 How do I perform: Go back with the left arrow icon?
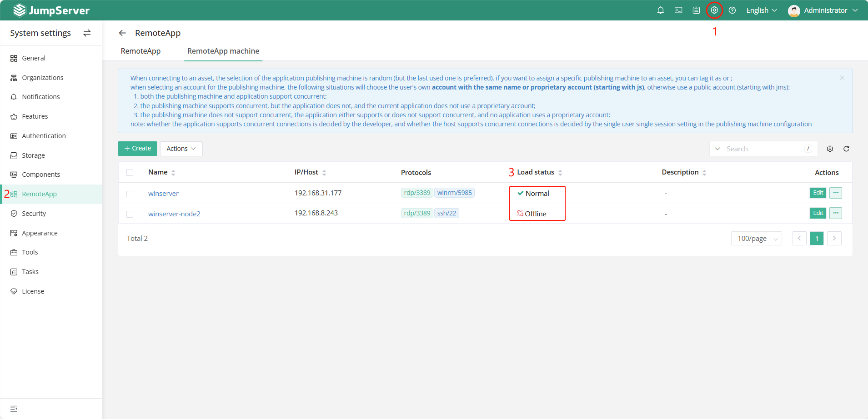122,33
